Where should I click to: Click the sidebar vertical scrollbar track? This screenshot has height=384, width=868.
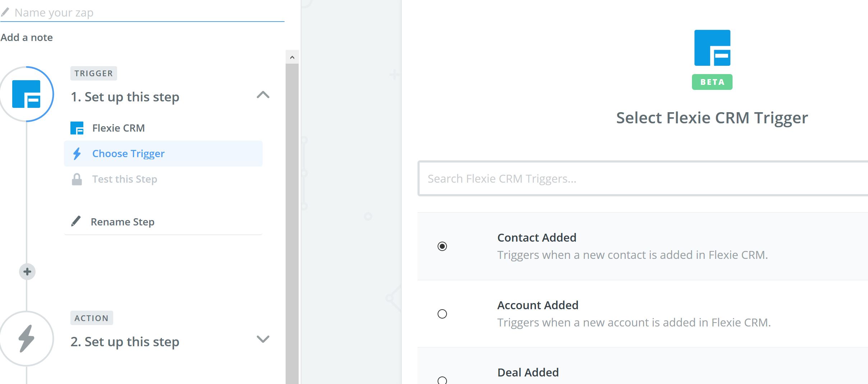point(292,223)
